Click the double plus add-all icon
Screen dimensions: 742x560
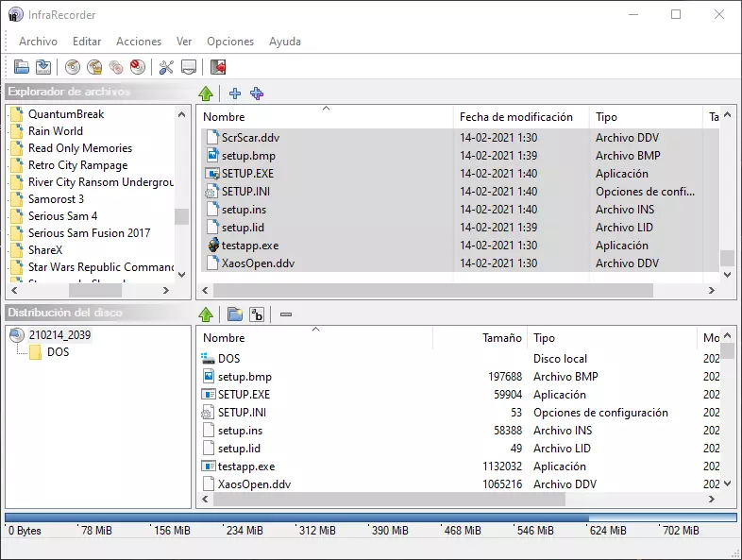(x=257, y=93)
